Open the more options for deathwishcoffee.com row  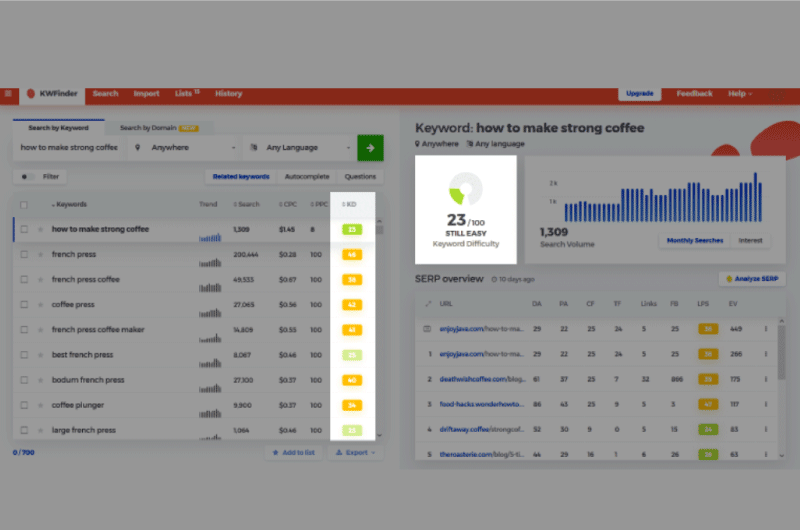coord(766,379)
